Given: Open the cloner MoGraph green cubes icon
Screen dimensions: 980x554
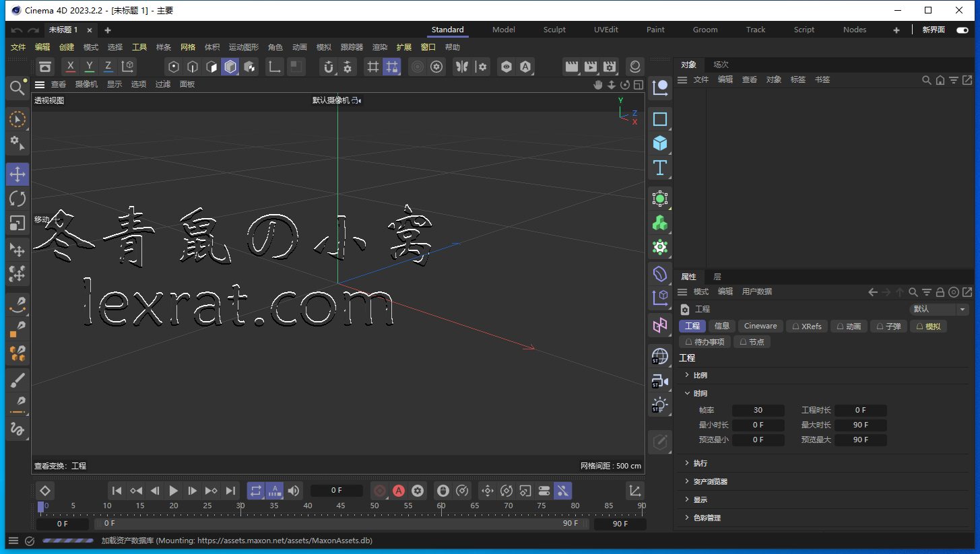Looking at the screenshot, I should coord(660,223).
